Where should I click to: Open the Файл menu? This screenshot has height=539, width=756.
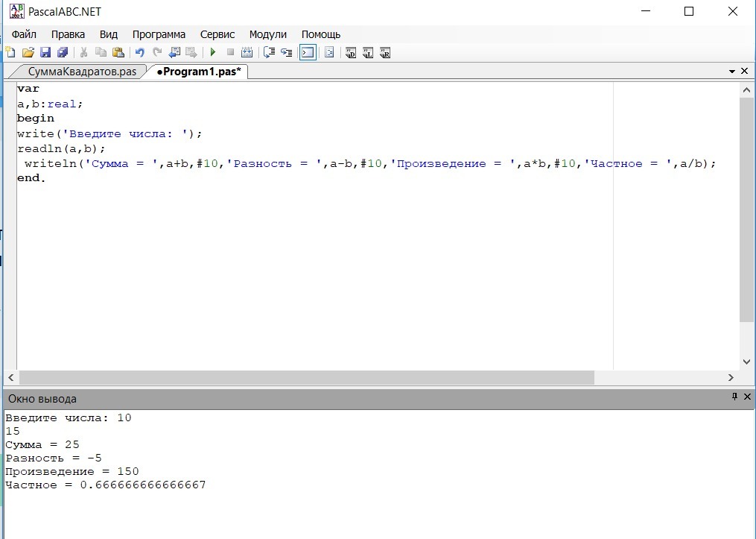[x=24, y=34]
